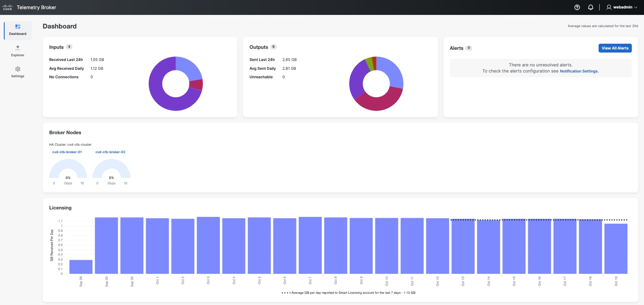This screenshot has width=644, height=305.
Task: Click the Avg Received Daily value 1.12 GB
Action: (x=97, y=68)
